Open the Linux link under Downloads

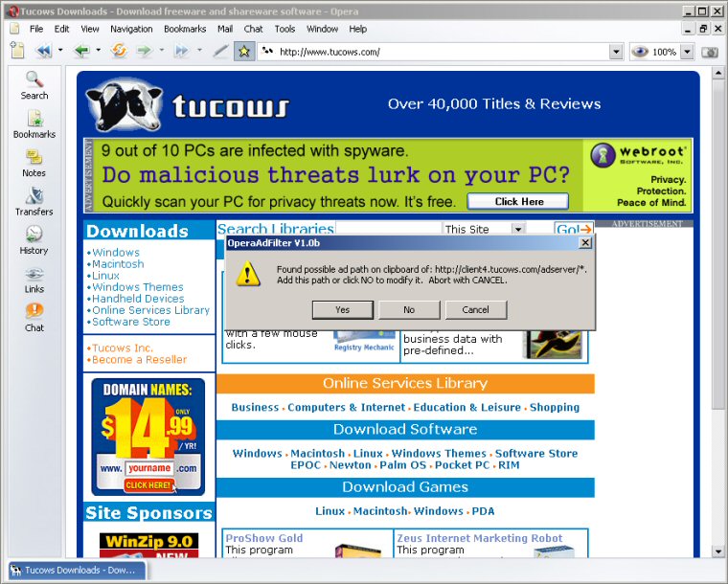coord(105,276)
